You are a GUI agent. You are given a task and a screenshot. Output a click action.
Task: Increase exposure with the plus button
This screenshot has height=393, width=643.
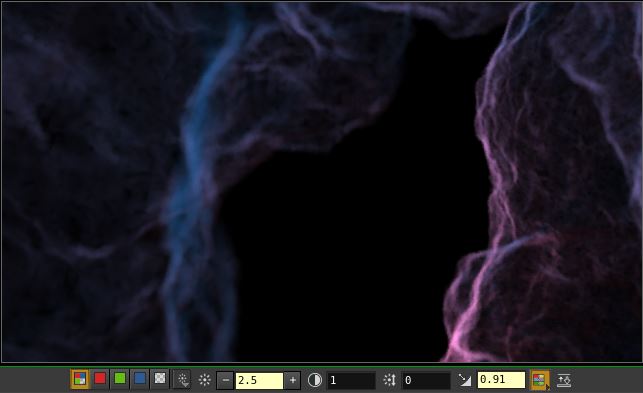pyautogui.click(x=293, y=380)
